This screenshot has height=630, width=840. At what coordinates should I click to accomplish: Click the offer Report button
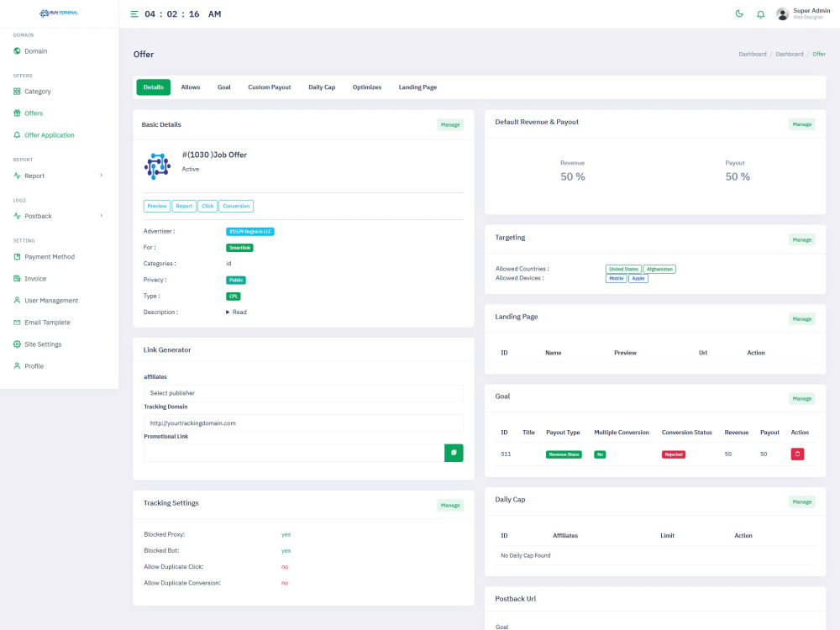pyautogui.click(x=184, y=207)
